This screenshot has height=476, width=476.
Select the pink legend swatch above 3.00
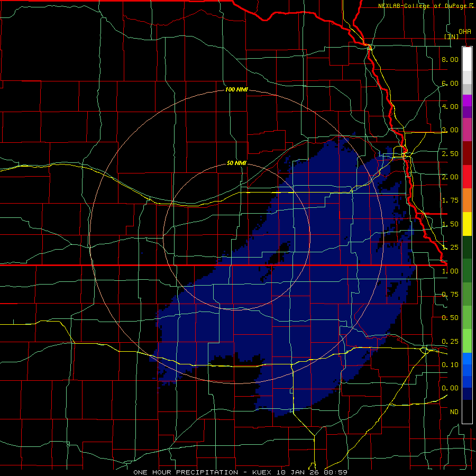[467, 130]
